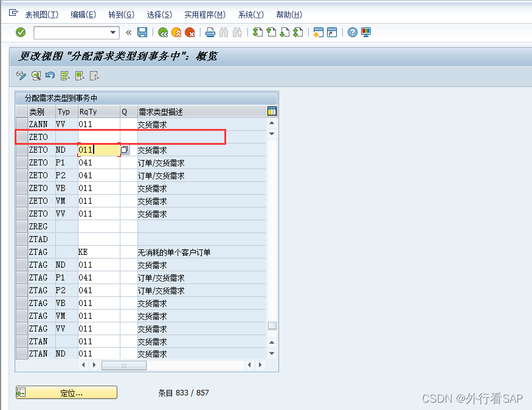Open value help next to RqTy 011 field
Screen dimensions: 532x410
tap(124, 150)
